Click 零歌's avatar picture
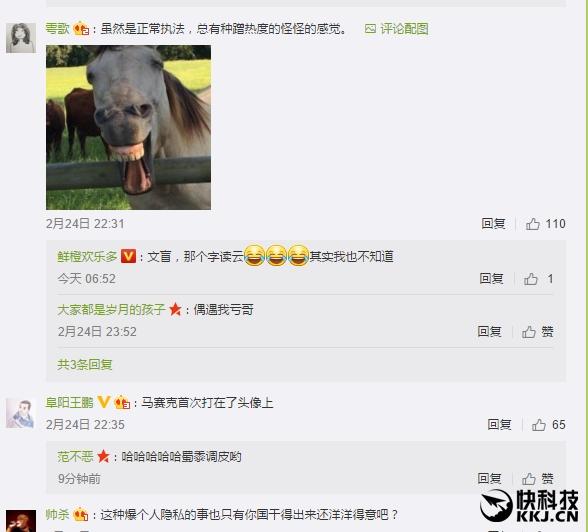 [21, 38]
